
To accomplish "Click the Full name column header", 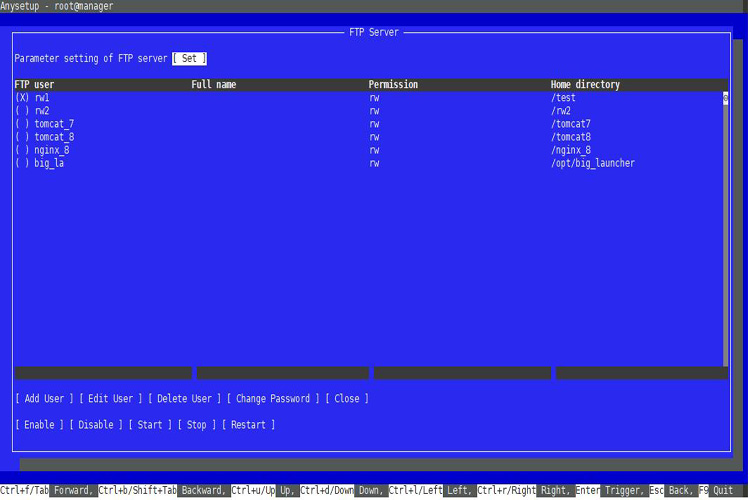I will tap(214, 85).
